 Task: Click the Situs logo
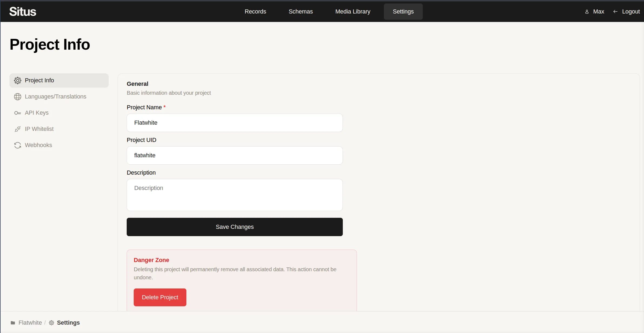tap(23, 12)
